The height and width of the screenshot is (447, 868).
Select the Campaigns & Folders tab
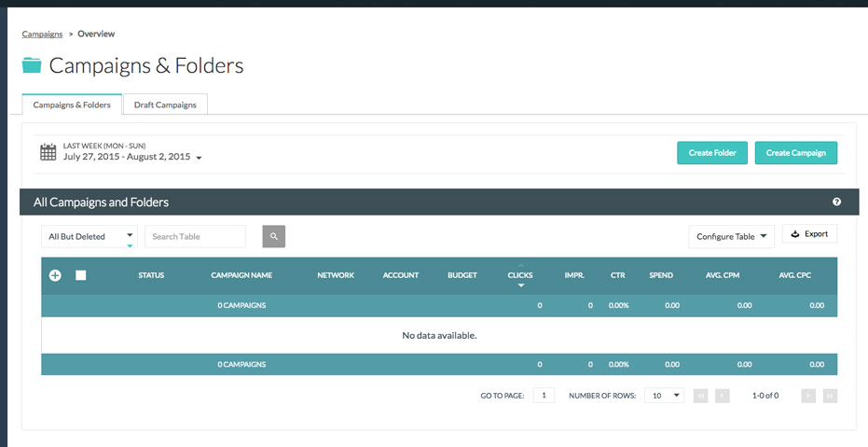tap(72, 105)
